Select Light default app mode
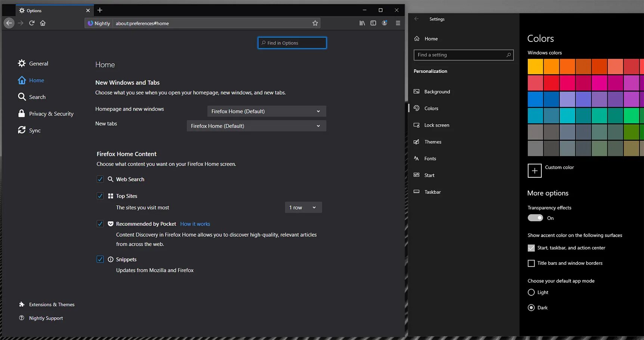The height and width of the screenshot is (340, 644). (531, 292)
